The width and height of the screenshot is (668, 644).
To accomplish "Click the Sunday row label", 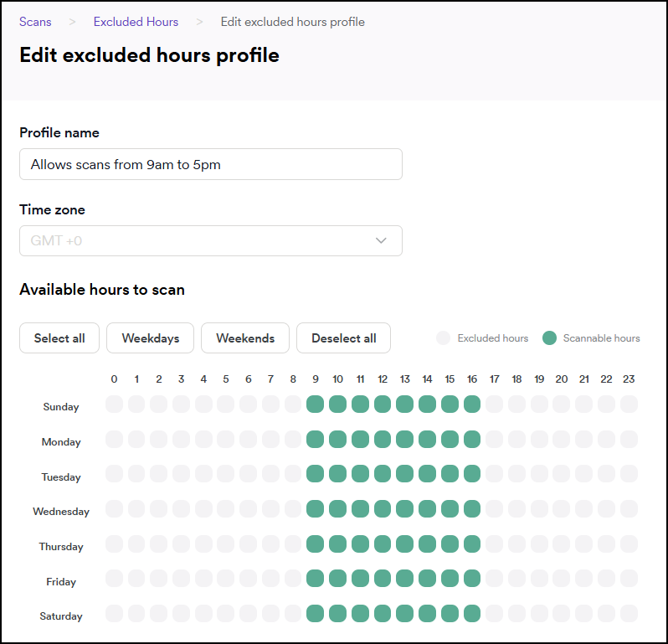I will [x=61, y=407].
